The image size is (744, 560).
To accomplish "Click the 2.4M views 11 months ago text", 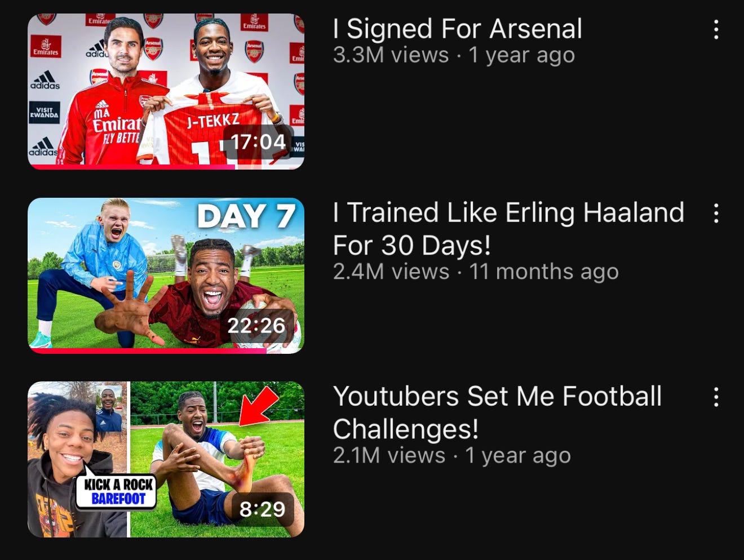I will [476, 272].
